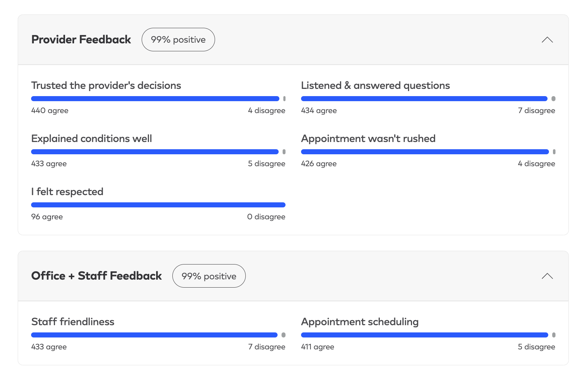Click the Trusted the provider's decisions bar

point(155,99)
